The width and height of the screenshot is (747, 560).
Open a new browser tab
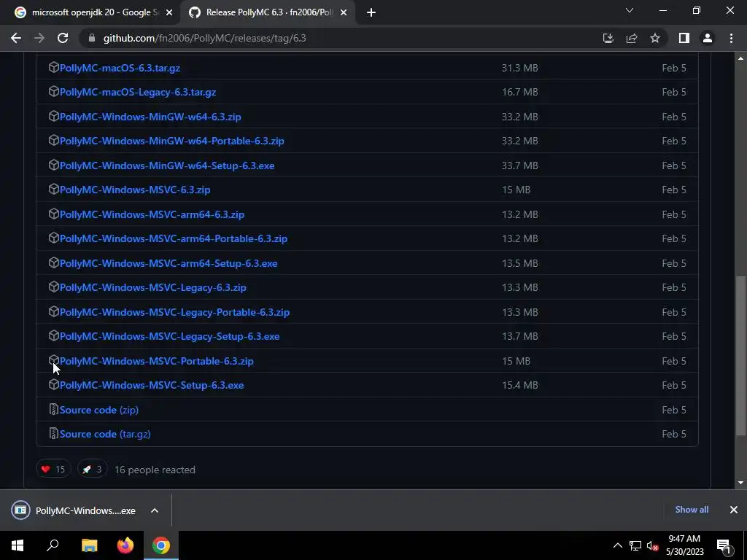click(371, 12)
